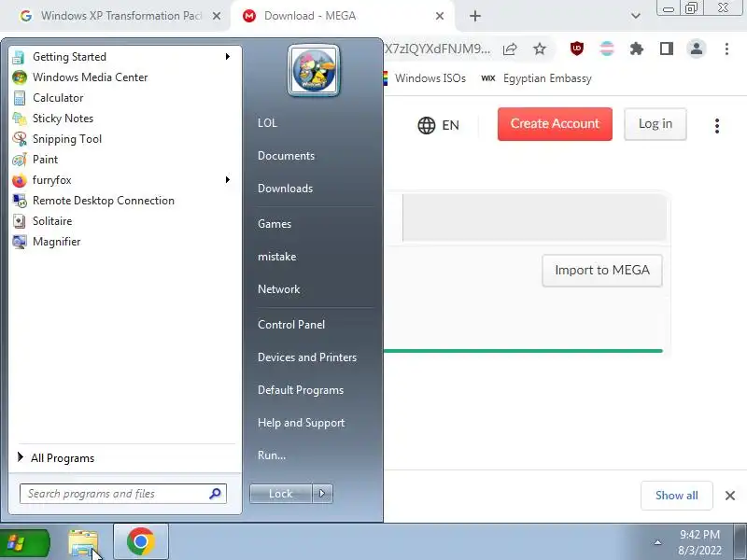The width and height of the screenshot is (747, 560).
Task: Click the Chrome taskbar icon
Action: pos(141,542)
